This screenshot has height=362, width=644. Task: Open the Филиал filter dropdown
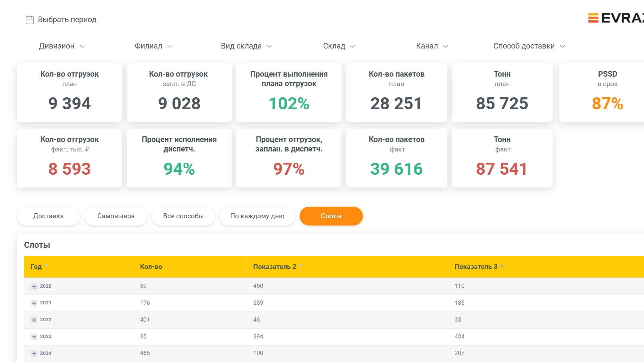click(154, 46)
